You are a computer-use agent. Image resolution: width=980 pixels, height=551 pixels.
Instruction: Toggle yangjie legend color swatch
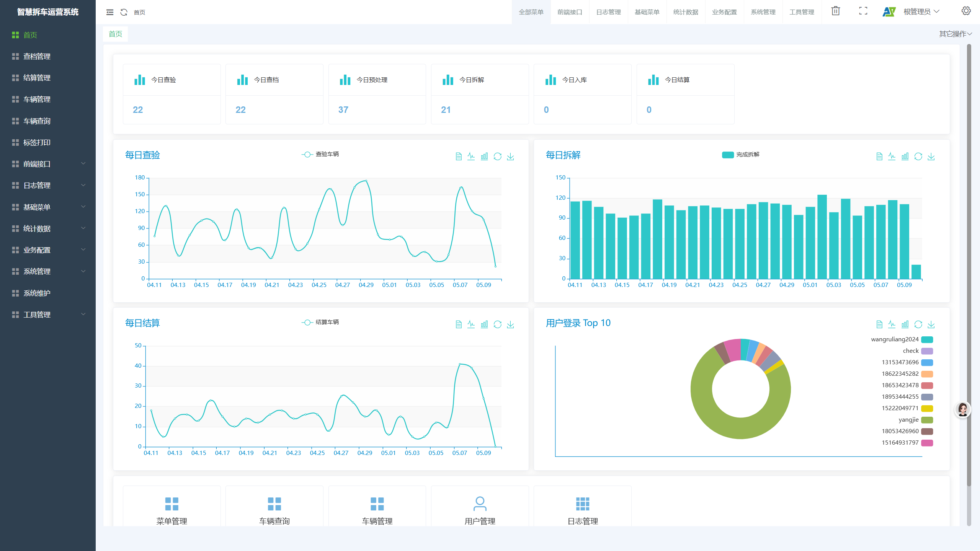coord(927,420)
